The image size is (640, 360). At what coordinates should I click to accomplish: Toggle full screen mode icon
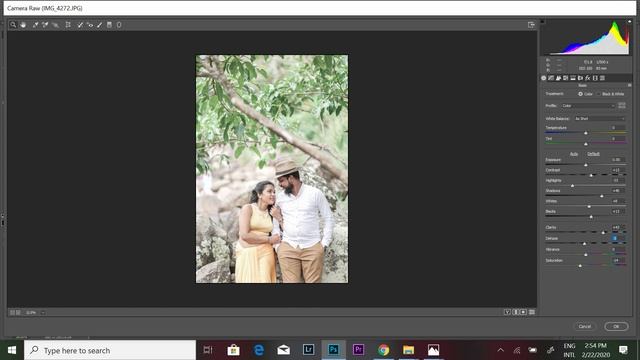pyautogui.click(x=531, y=25)
